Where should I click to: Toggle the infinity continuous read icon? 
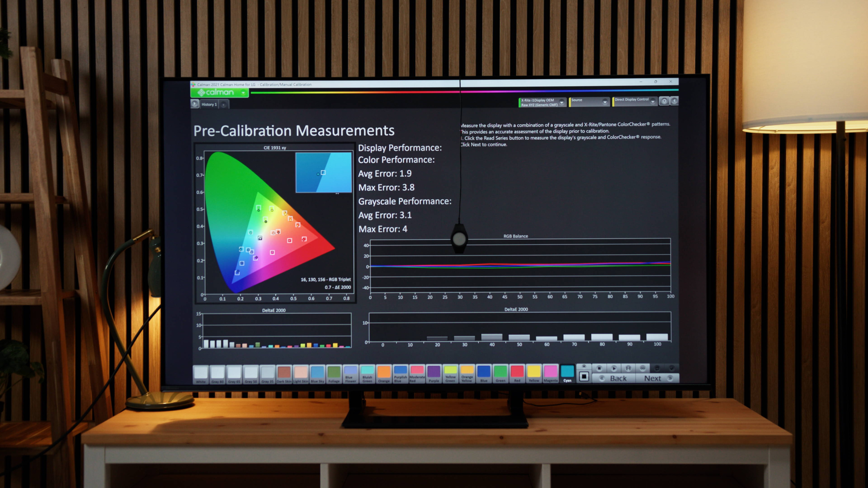[x=643, y=368]
